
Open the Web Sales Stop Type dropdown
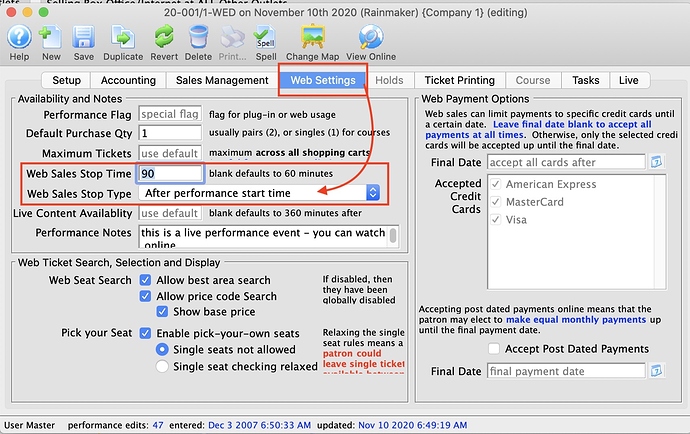pyautogui.click(x=259, y=193)
